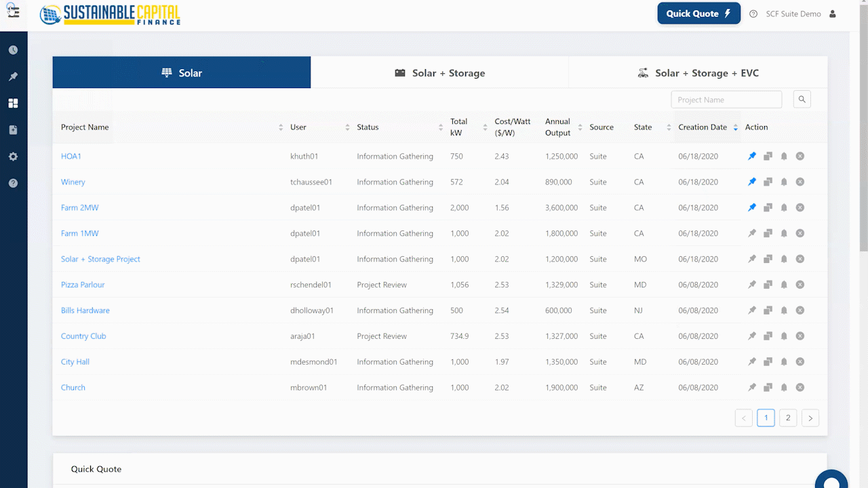Switch to Solar + Storage + EVC tab
The image size is (868, 488).
click(x=698, y=73)
